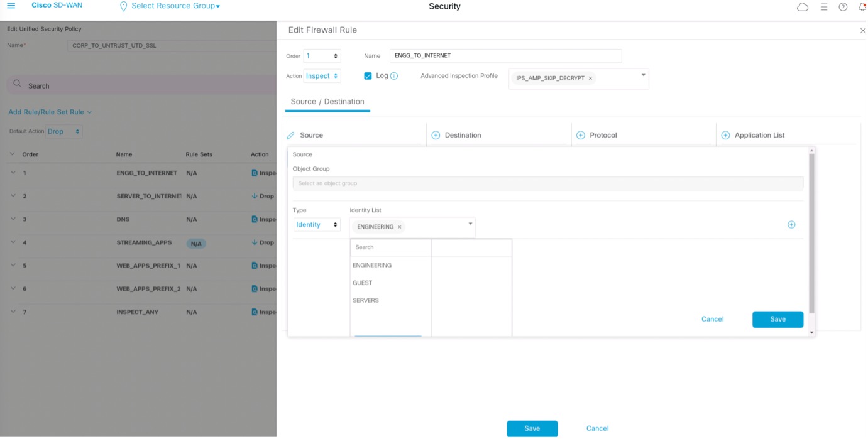
Task: Click the plus icon to add another identity row
Action: 791,224
